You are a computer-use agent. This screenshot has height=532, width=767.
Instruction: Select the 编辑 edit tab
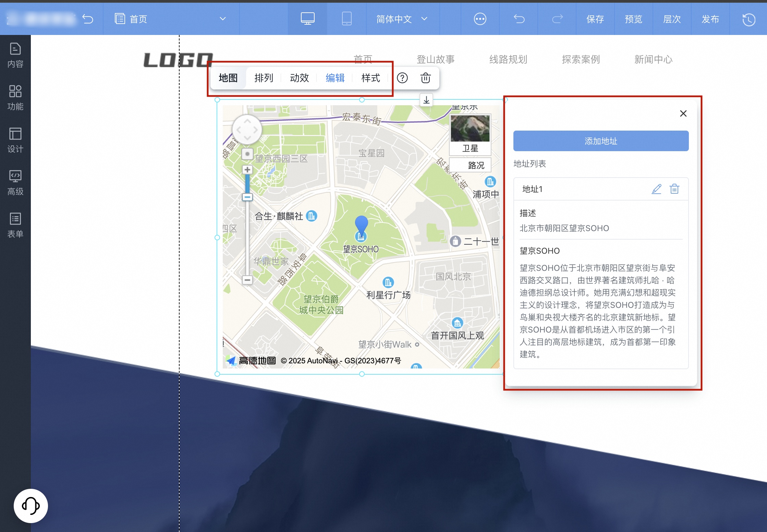pyautogui.click(x=335, y=78)
